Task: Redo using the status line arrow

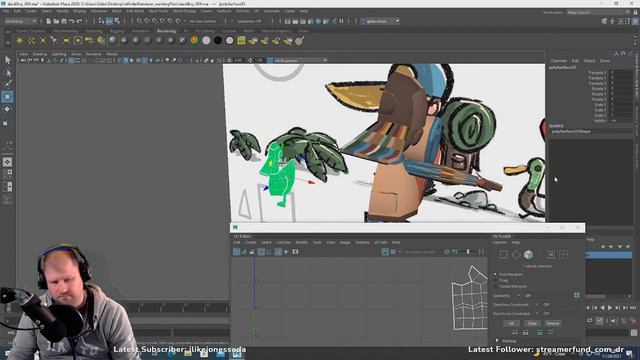Action: tap(80, 21)
